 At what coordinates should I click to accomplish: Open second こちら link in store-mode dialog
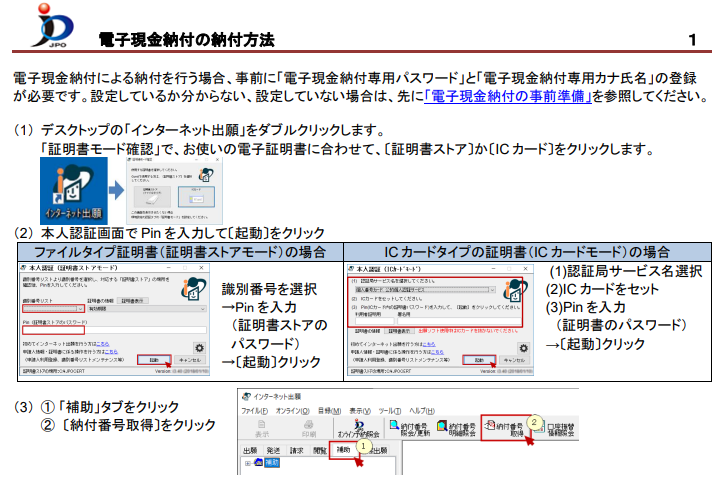tap(111, 352)
